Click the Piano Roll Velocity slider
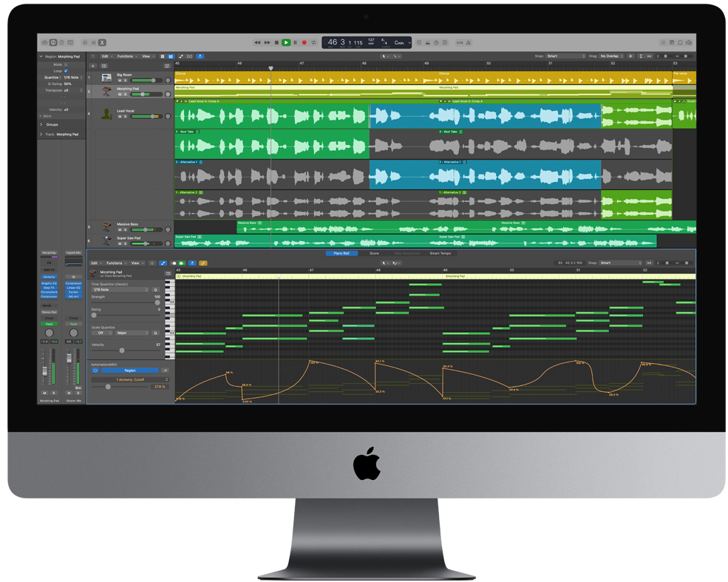 tap(126, 351)
